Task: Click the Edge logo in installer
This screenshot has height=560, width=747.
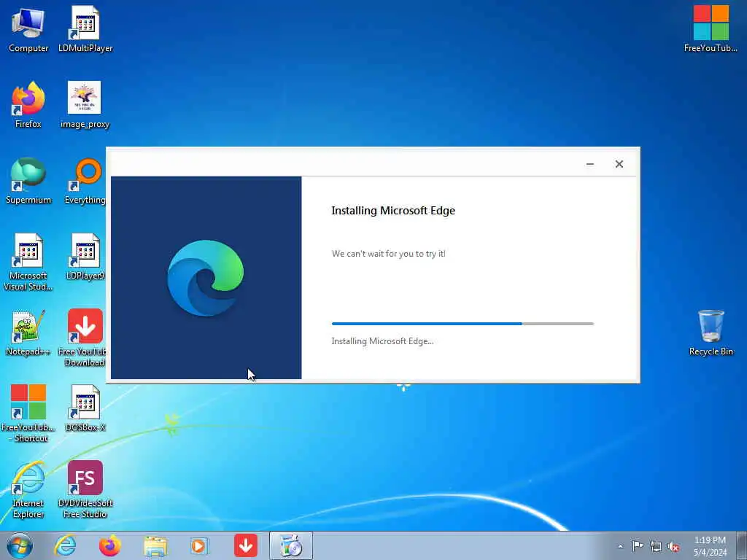Action: click(205, 278)
